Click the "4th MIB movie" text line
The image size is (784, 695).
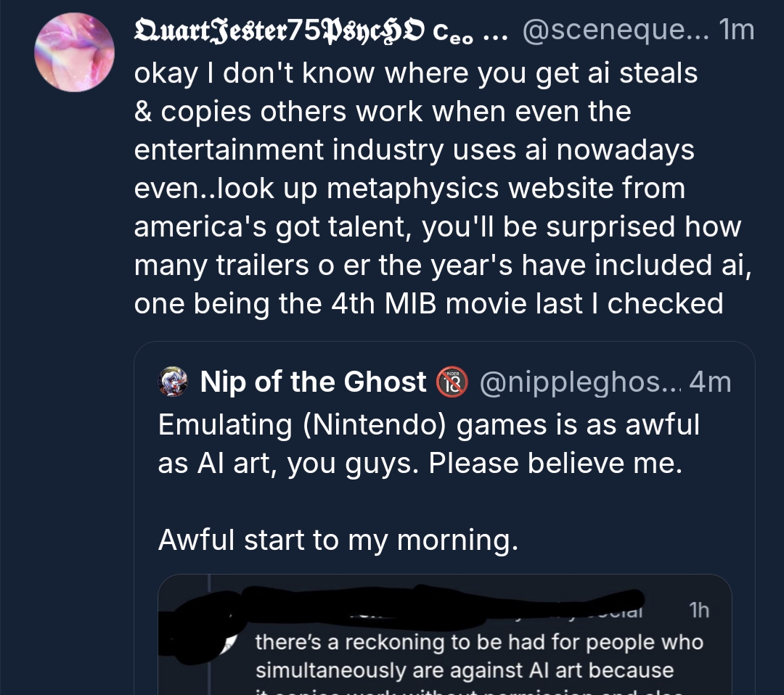[x=428, y=303]
